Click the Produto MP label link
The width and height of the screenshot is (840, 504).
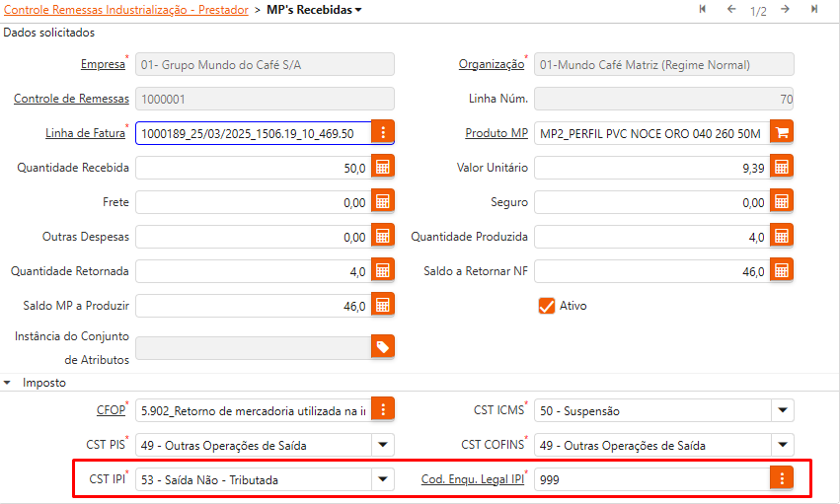[x=496, y=133]
